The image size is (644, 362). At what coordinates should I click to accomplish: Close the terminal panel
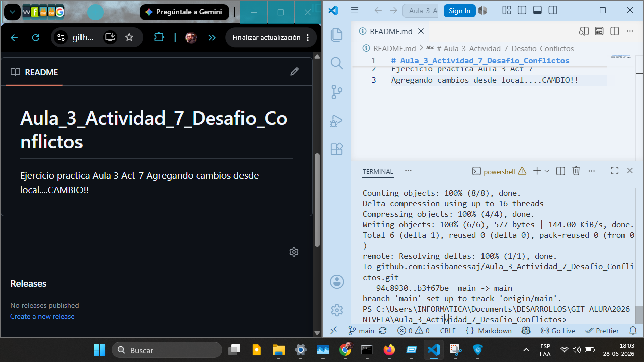pos(630,171)
